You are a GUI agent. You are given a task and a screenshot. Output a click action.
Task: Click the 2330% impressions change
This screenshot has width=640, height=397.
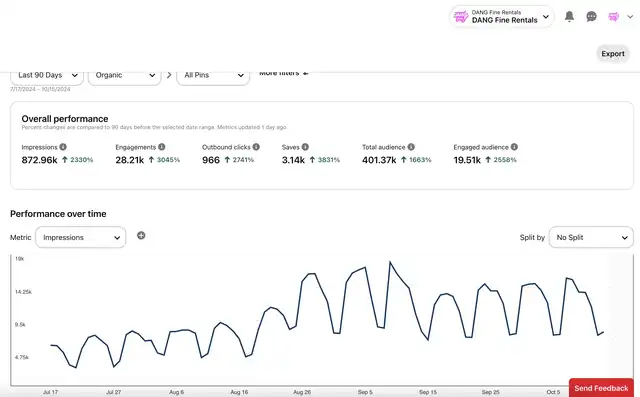[82, 160]
